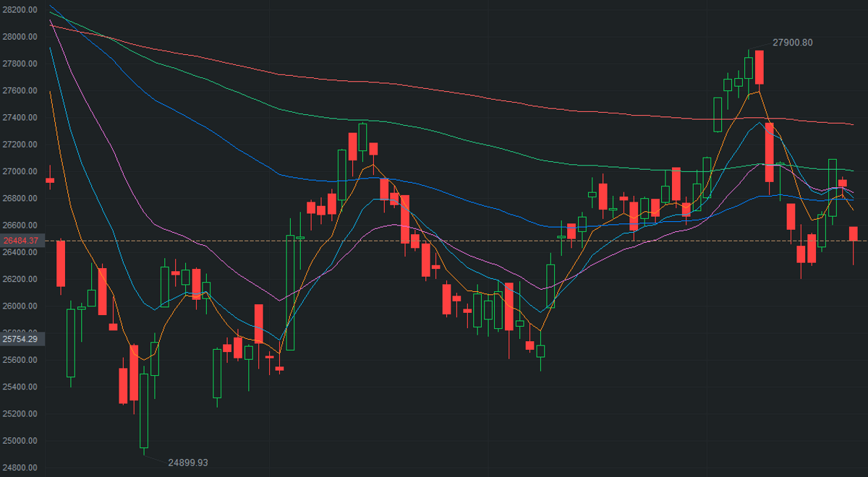Click the 25400.00 axis label

click(20, 387)
